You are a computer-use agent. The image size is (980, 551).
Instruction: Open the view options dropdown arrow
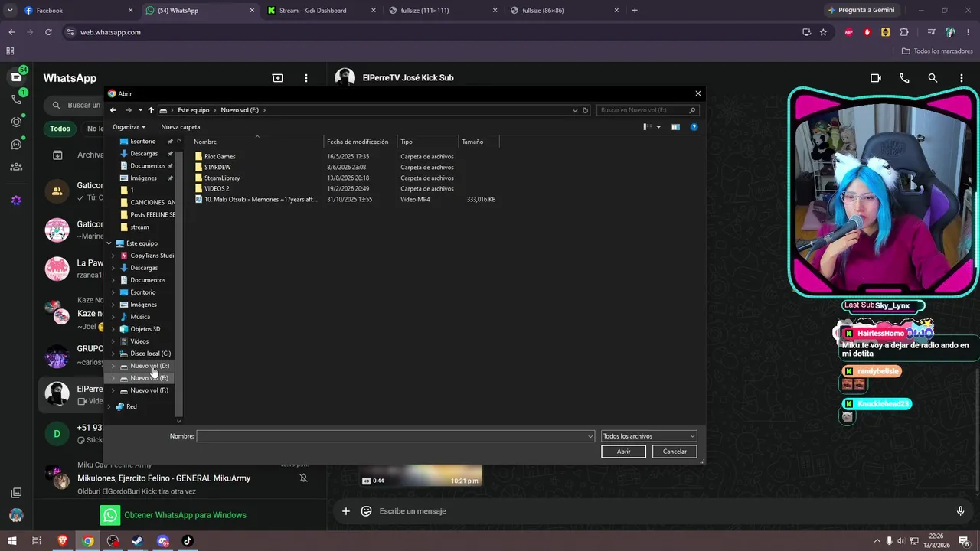click(x=658, y=127)
